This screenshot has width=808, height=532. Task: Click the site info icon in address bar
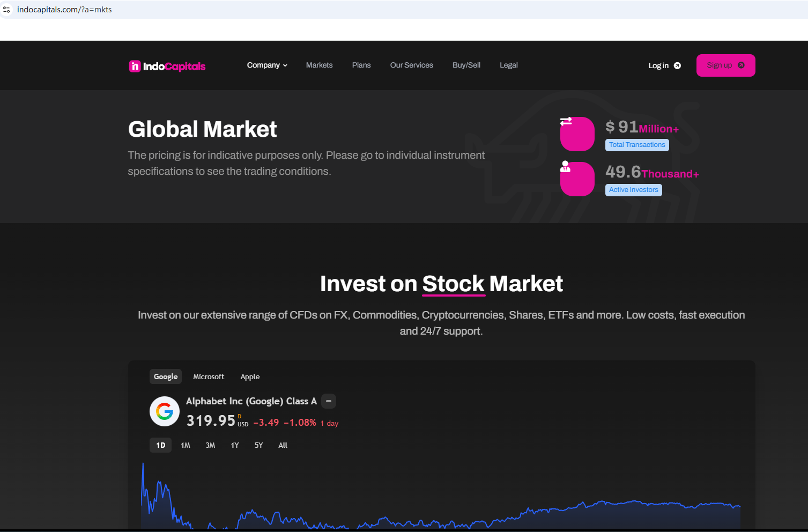coord(6,10)
